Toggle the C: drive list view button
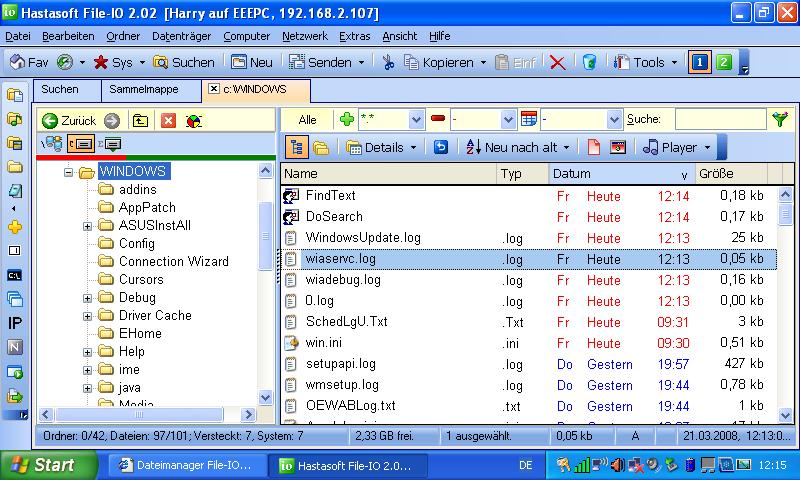The width and height of the screenshot is (800, 480). click(x=81, y=144)
